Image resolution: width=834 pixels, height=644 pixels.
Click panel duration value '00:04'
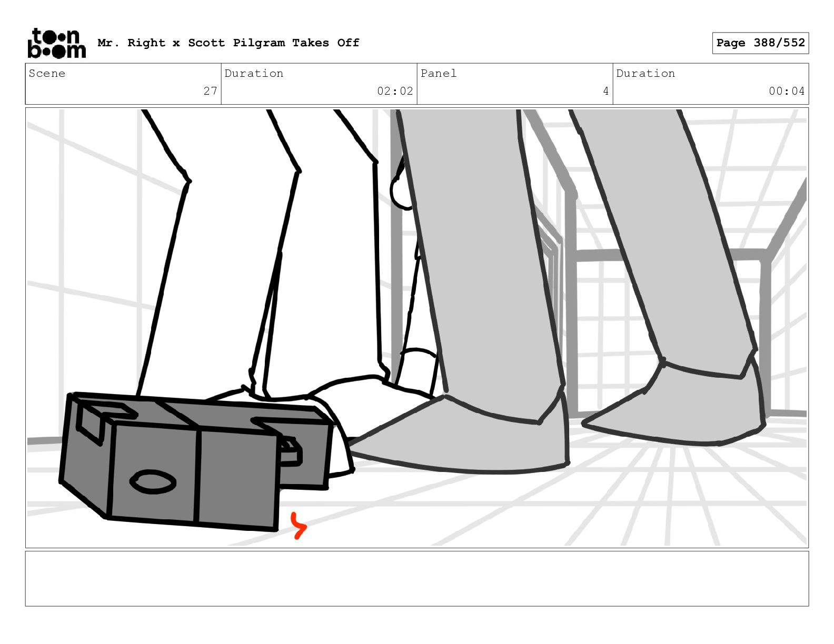(787, 91)
